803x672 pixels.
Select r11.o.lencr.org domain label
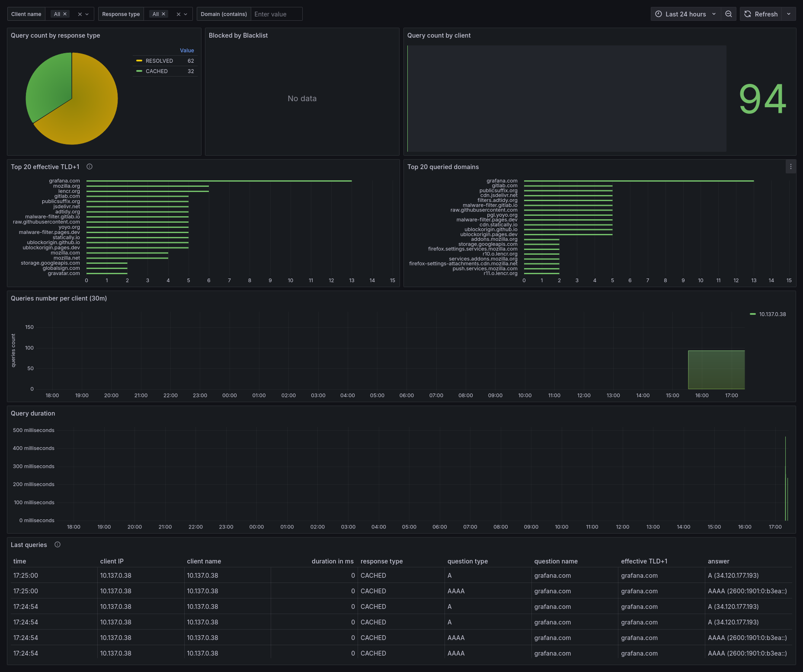501,273
